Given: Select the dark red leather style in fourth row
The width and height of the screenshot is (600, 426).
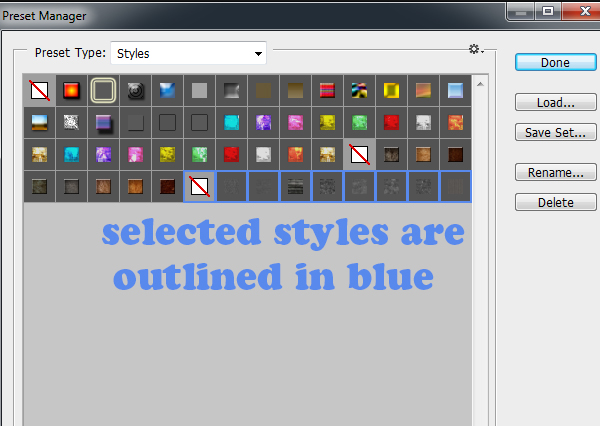Looking at the screenshot, I should click(x=168, y=187).
